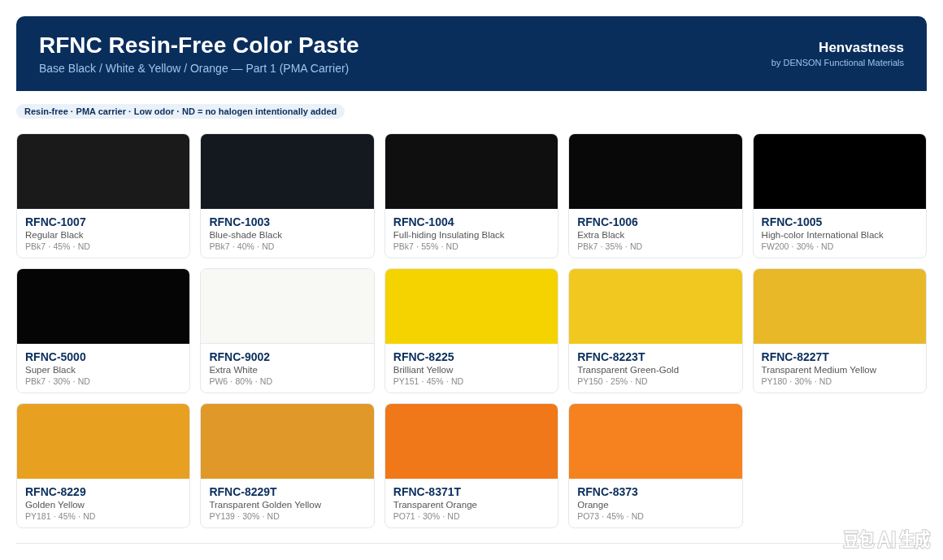Select 'Full-hiding Insulating Black' text

(449, 235)
